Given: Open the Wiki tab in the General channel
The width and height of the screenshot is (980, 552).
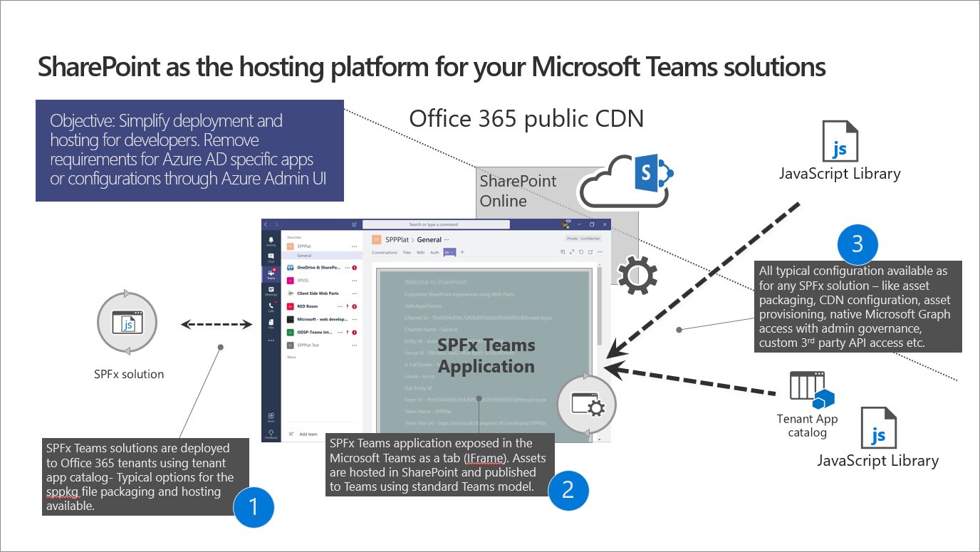Looking at the screenshot, I should coord(421,252).
